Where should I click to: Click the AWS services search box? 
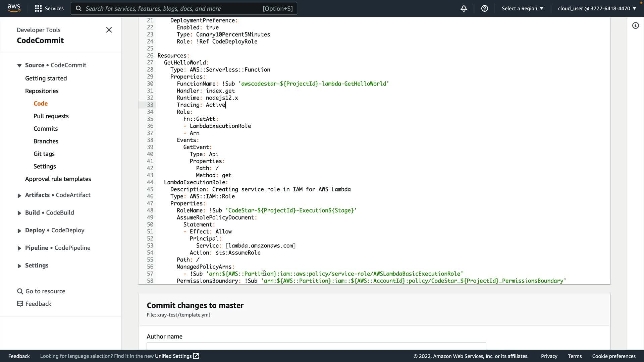[x=184, y=8]
